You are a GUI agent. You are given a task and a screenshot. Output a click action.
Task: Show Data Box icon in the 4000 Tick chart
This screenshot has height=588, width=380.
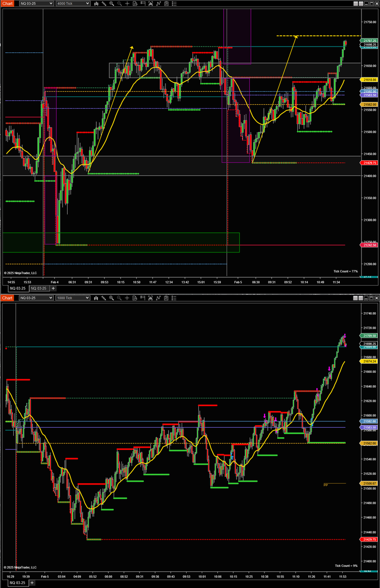[x=135, y=3]
